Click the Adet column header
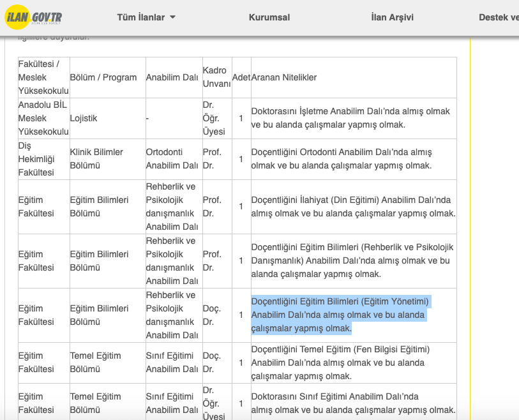This screenshot has height=420, width=519. point(241,77)
